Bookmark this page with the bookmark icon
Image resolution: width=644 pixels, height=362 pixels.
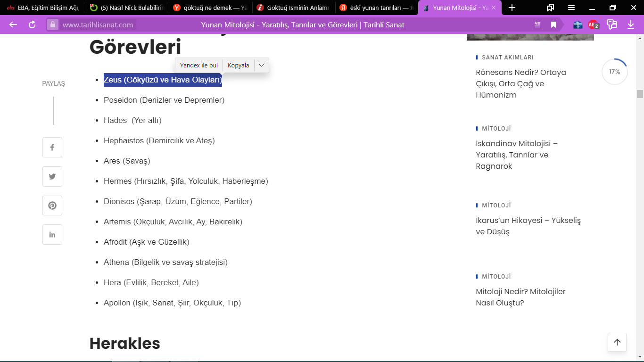coord(553,25)
